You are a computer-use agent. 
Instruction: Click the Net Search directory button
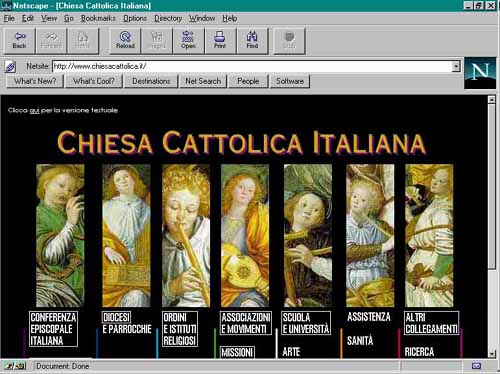tap(203, 81)
